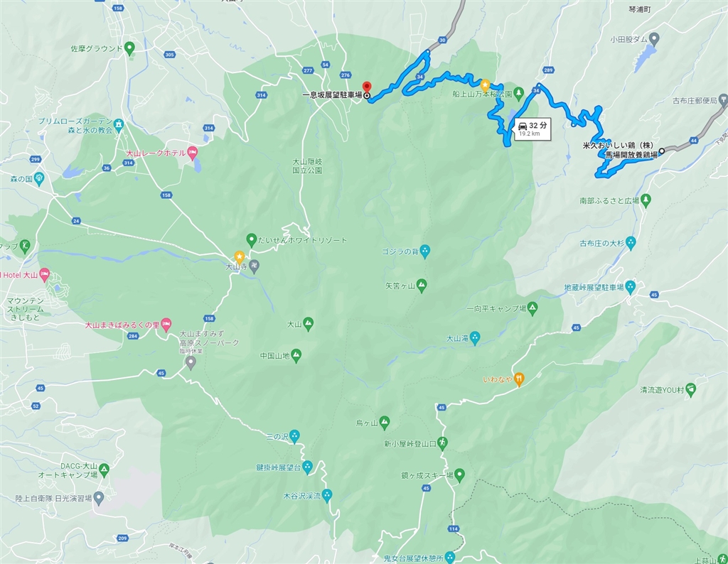
Task: Select the 鏡ヶ成スキー場 green pin
Action: [459, 475]
